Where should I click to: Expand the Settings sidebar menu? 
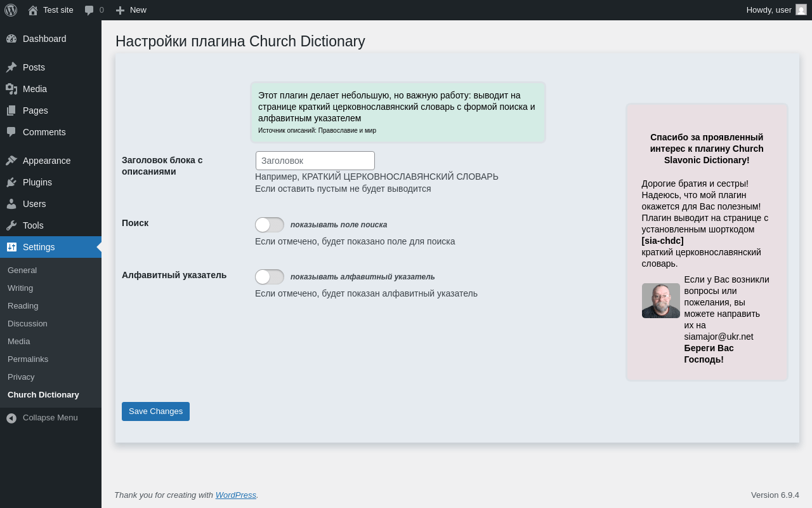(39, 247)
